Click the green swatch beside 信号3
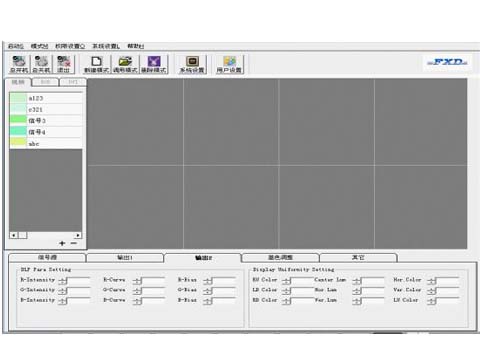The height and width of the screenshot is (360, 480). (x=18, y=120)
